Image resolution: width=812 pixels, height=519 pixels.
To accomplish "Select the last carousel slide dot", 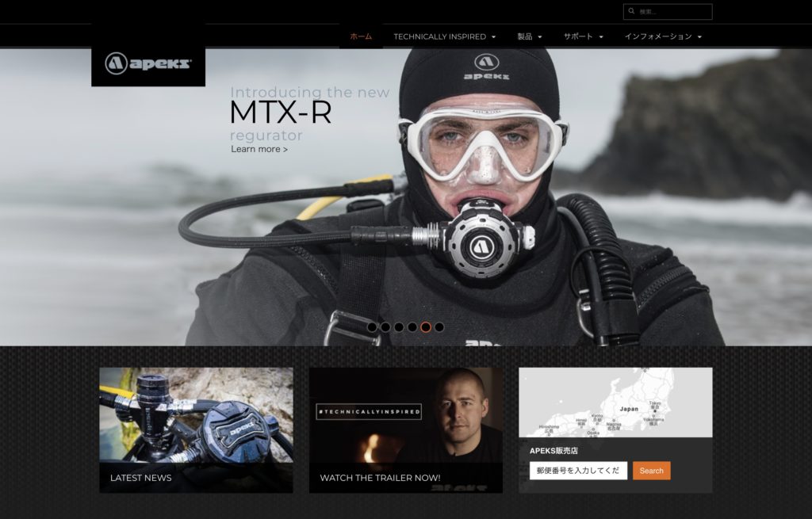I will tap(439, 326).
